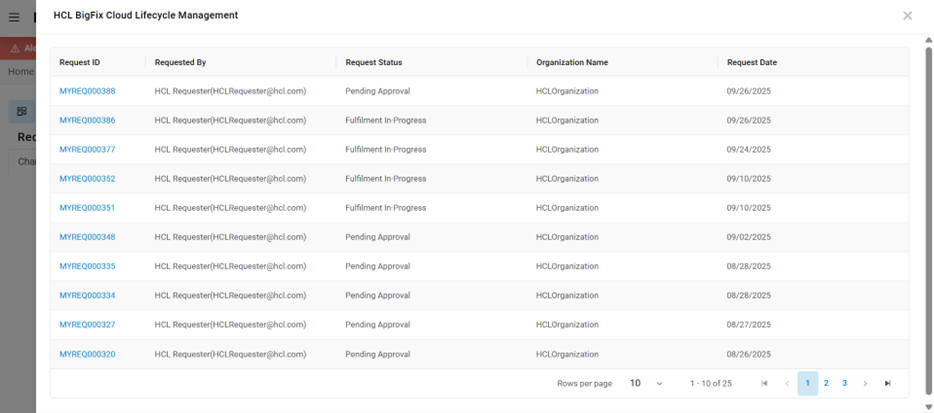The height and width of the screenshot is (413, 934).
Task: Click the dashboard grid icon behind the dialog
Action: [22, 111]
